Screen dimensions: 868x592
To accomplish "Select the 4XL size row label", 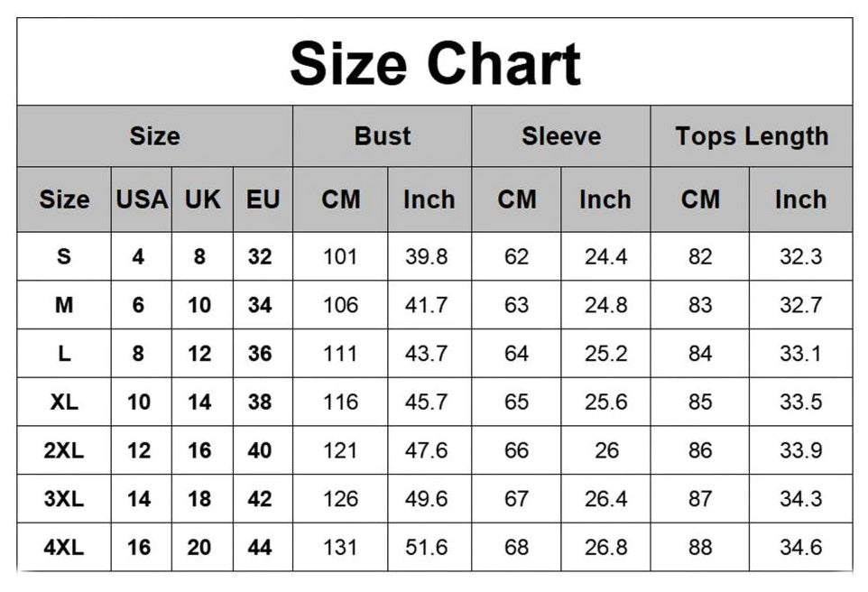I will click(64, 547).
